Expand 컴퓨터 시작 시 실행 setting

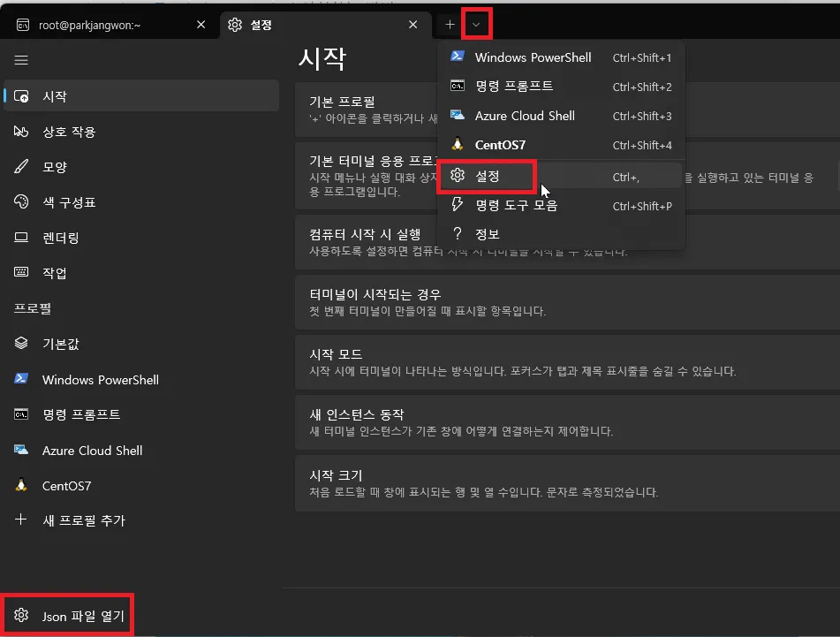567,242
